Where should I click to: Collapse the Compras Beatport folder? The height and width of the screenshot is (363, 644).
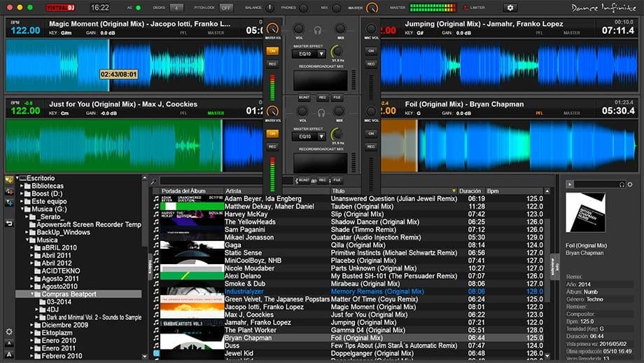pyautogui.click(x=32, y=294)
